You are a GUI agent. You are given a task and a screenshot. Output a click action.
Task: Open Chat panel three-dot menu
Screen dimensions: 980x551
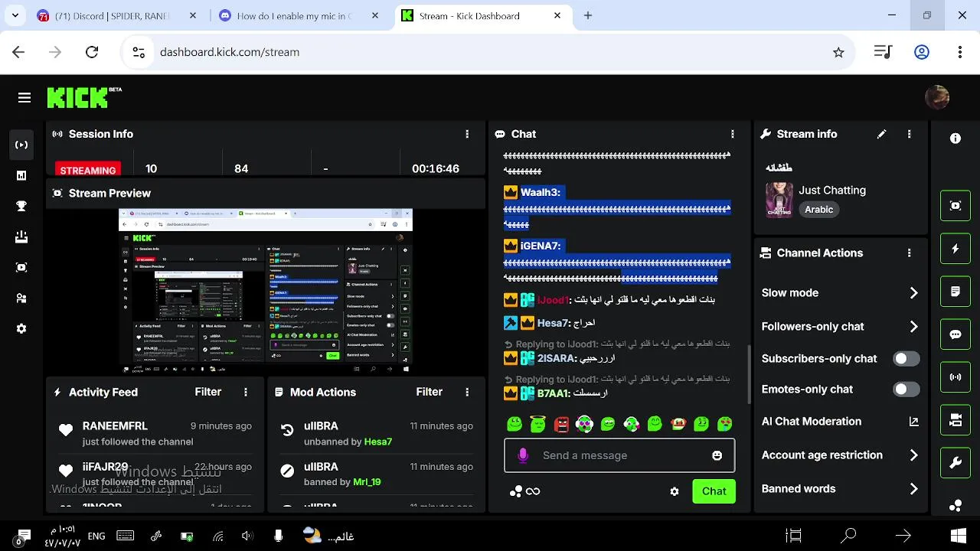tap(733, 134)
